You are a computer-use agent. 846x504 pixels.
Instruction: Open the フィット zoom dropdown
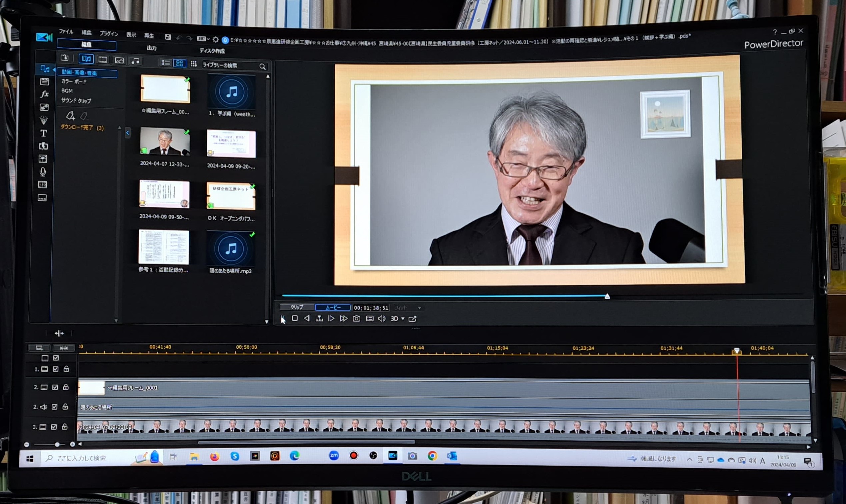point(408,308)
